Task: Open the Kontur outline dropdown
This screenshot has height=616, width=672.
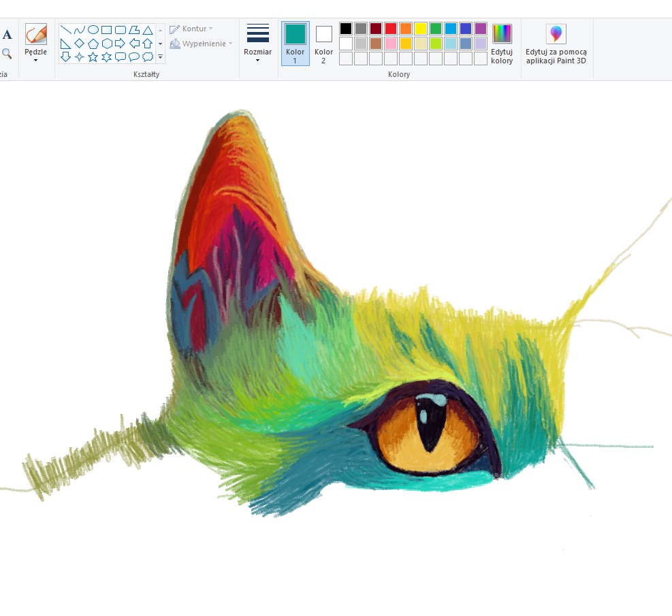Action: 191,29
